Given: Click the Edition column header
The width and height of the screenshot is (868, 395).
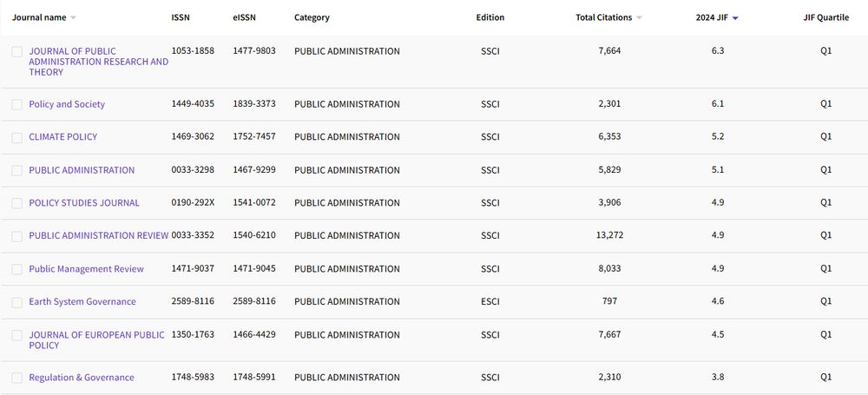Looking at the screenshot, I should pos(490,17).
